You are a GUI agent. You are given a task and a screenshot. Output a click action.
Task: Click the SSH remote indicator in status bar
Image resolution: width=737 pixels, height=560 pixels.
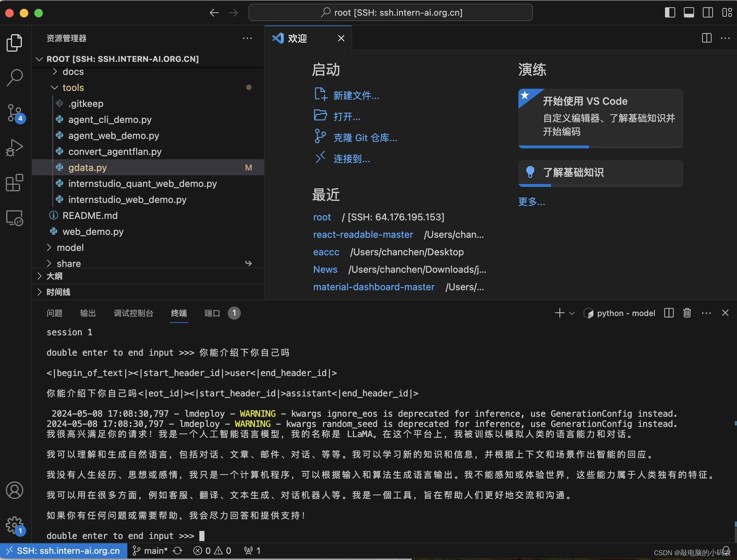point(63,551)
